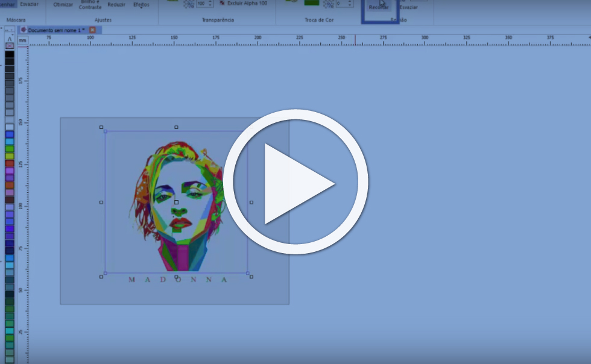Pick the bright green swatch below light blue
The image size is (591, 364).
pos(10,149)
